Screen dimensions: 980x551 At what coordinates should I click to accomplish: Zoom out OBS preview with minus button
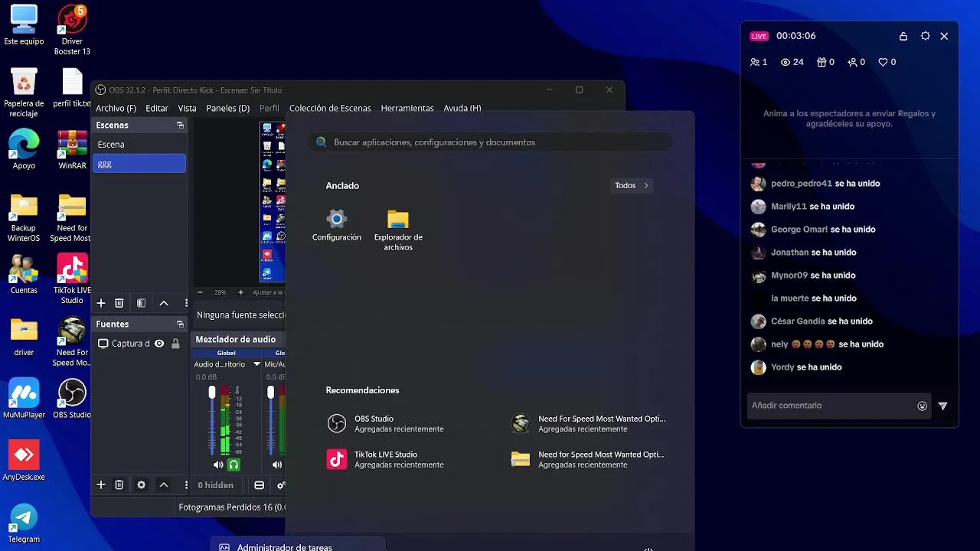click(x=200, y=292)
